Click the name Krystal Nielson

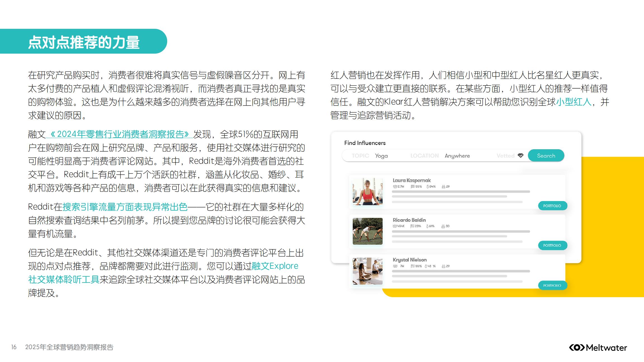pos(410,260)
